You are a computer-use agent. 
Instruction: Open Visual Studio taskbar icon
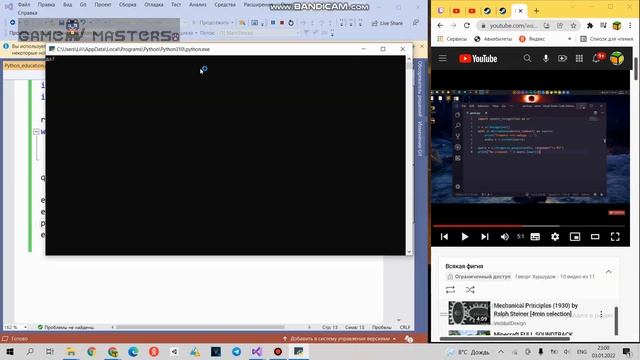tap(257, 352)
